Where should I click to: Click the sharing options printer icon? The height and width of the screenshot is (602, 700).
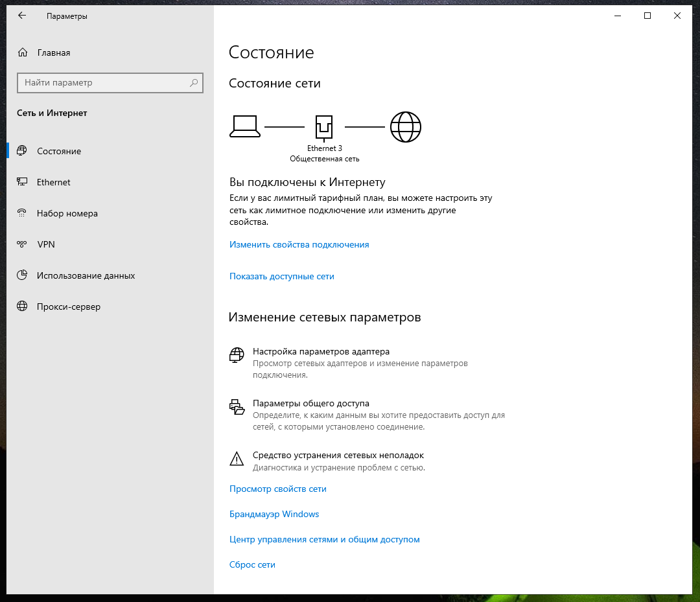[x=237, y=406]
